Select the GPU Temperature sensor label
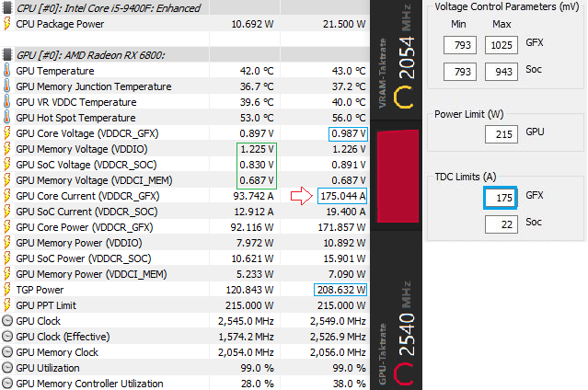The height and width of the screenshot is (390, 588). [x=55, y=71]
